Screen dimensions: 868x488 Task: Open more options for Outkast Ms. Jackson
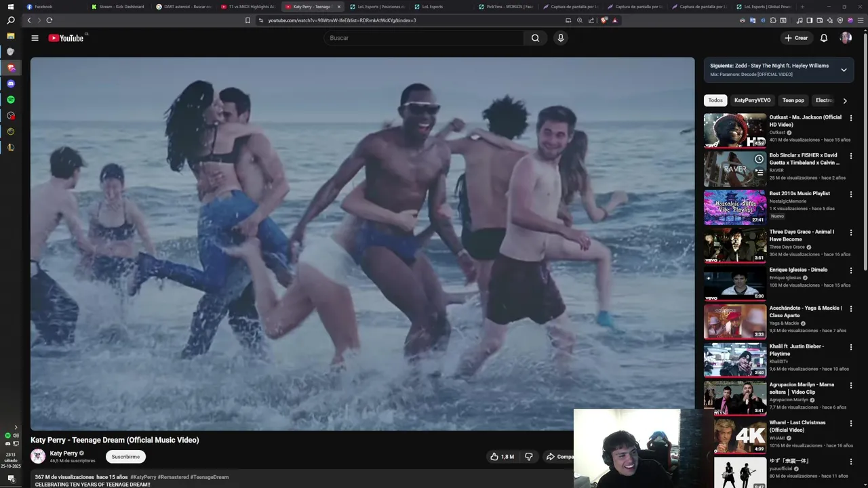(851, 118)
